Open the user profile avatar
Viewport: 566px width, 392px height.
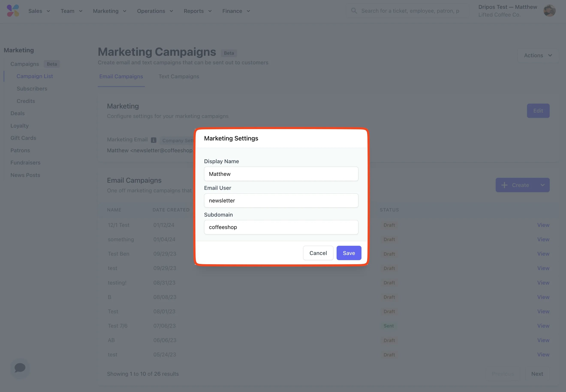(x=549, y=11)
